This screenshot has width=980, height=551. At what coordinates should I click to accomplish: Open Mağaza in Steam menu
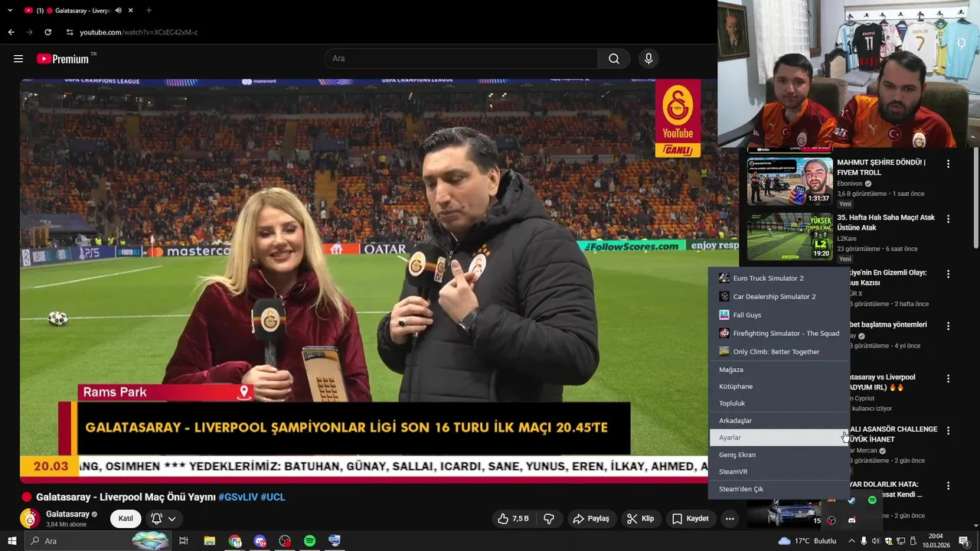click(x=779, y=370)
